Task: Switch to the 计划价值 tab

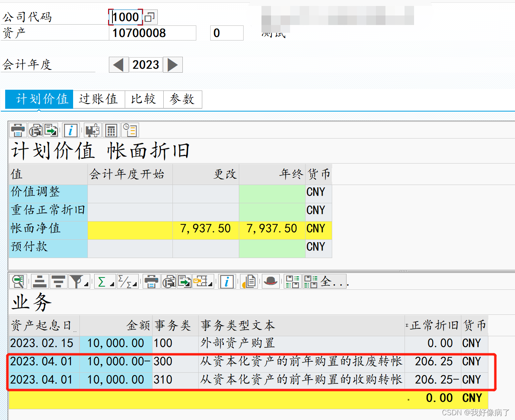Action: pyautogui.click(x=39, y=99)
